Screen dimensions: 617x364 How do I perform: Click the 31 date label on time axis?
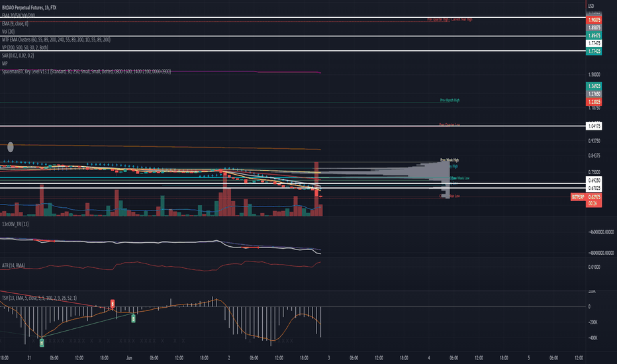pos(29,357)
